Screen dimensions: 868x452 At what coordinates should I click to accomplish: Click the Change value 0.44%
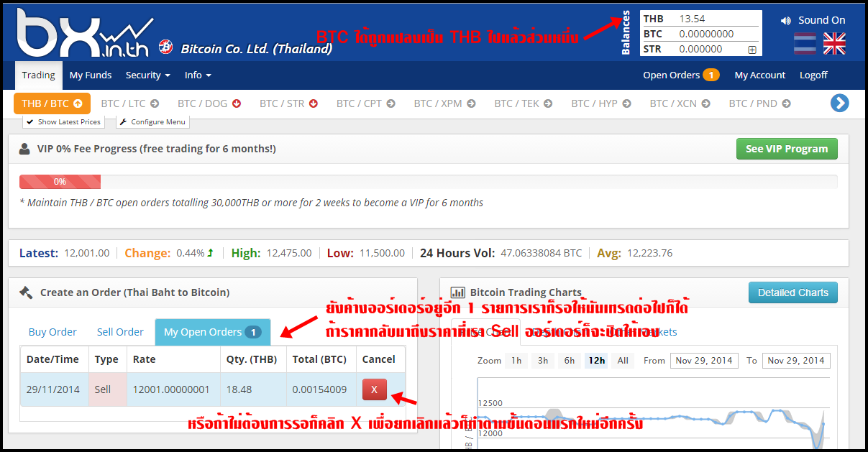point(191,253)
